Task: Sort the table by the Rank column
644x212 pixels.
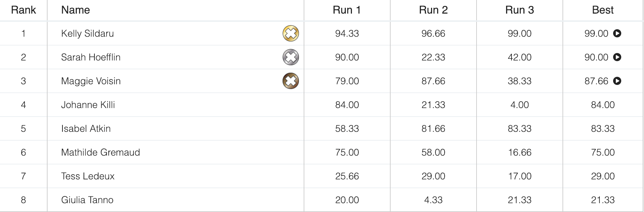Action: tap(24, 10)
